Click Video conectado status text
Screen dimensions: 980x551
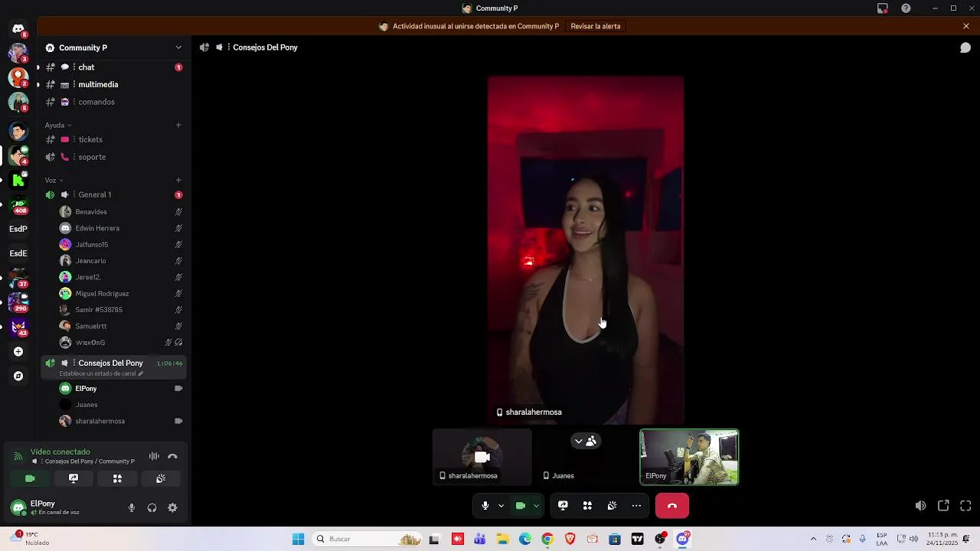(60, 452)
